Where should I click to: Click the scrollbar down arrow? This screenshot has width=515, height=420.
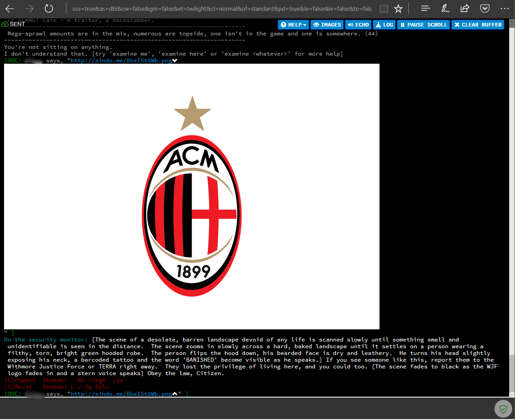coord(512,394)
